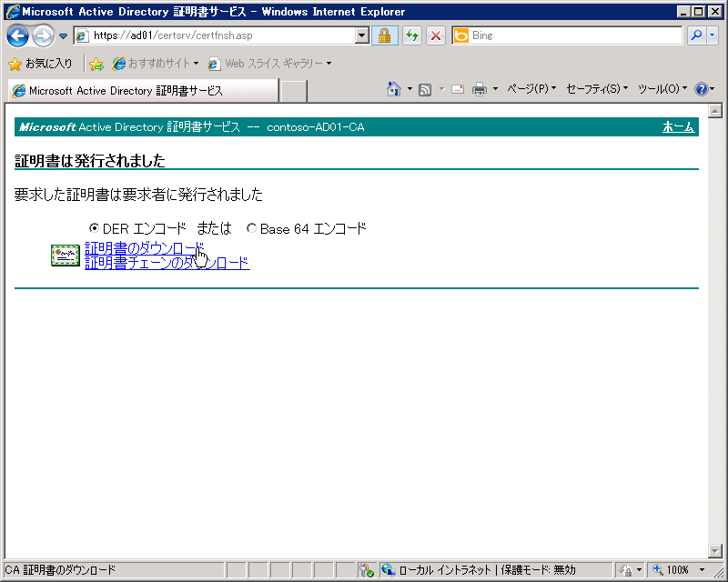This screenshot has height=582, width=728.
Task: Click the Print printer icon
Action: pos(480,89)
